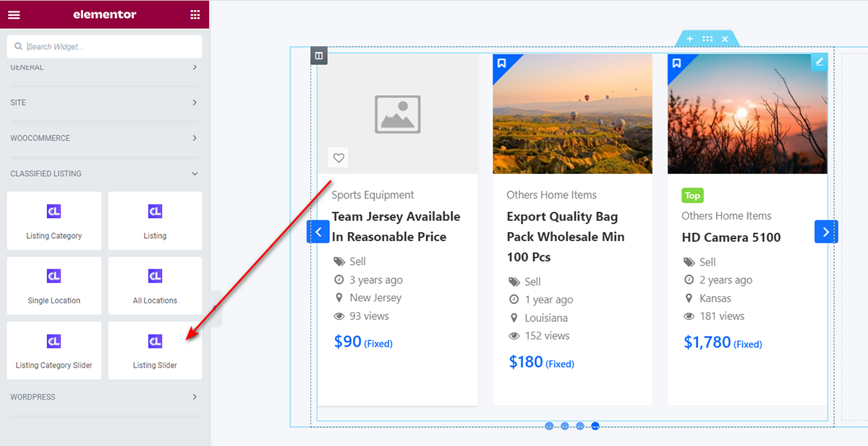Click the $180 price

526,362
